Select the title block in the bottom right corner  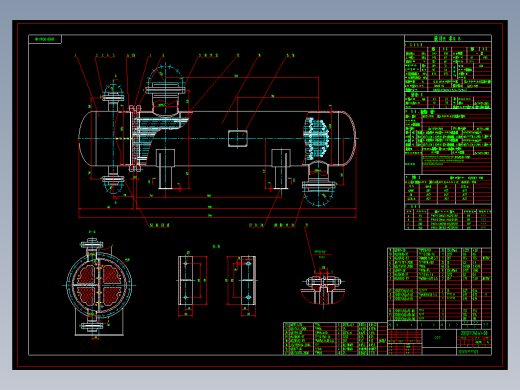coord(439,342)
